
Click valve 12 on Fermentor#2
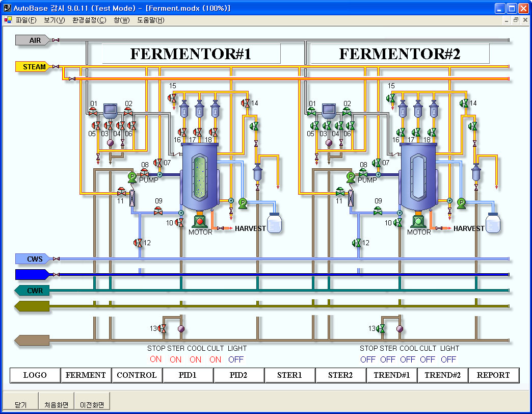coord(357,243)
